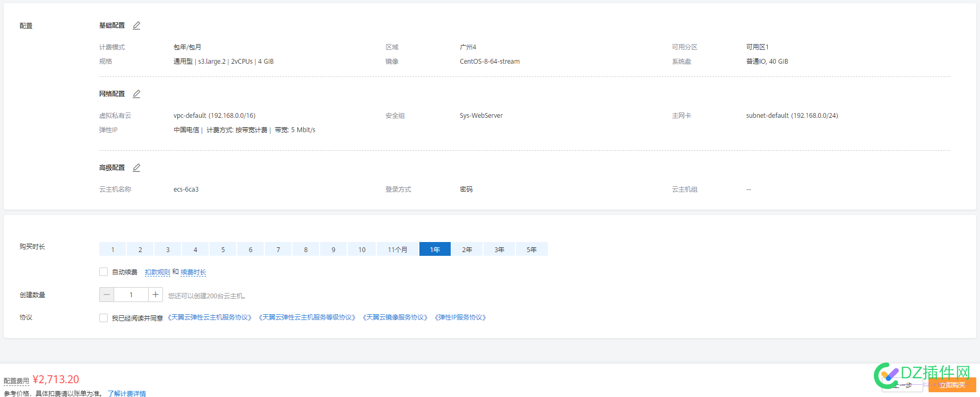Select the 3年 duration option
Image resolution: width=980 pixels, height=397 pixels.
click(x=500, y=249)
